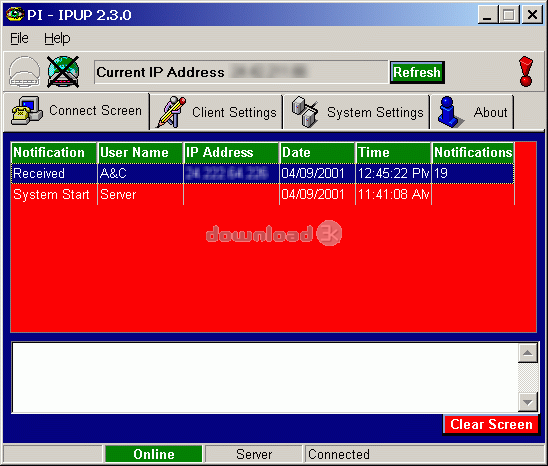Click the modem connect icon

[24, 72]
